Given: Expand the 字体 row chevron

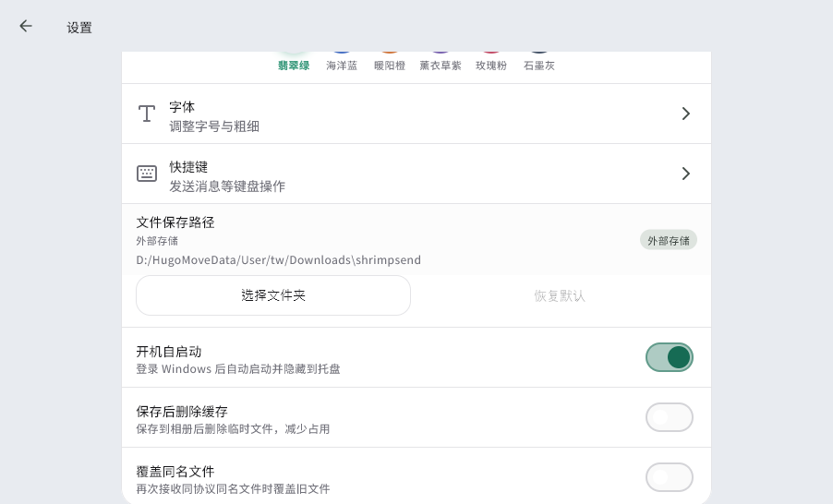Looking at the screenshot, I should tap(686, 114).
